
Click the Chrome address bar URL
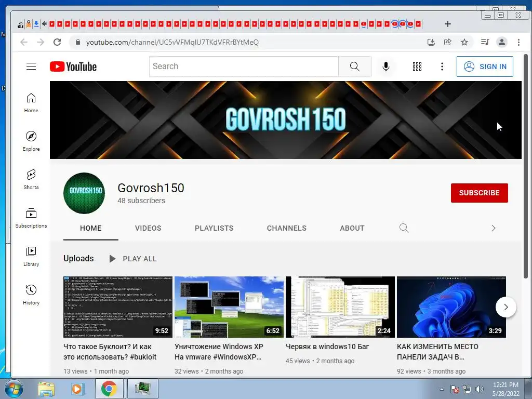click(172, 42)
